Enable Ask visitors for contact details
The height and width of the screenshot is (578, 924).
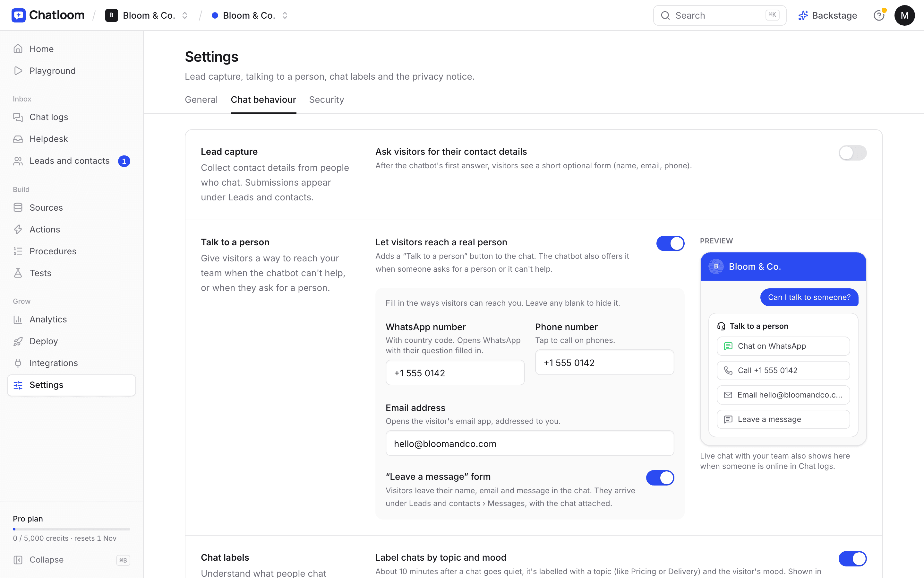coord(852,153)
